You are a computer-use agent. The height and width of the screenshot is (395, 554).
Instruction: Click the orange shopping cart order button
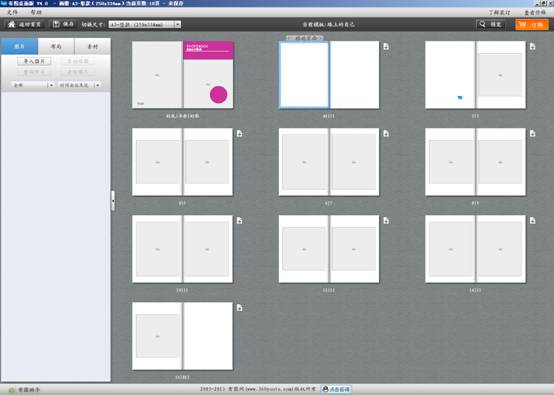[x=532, y=25]
